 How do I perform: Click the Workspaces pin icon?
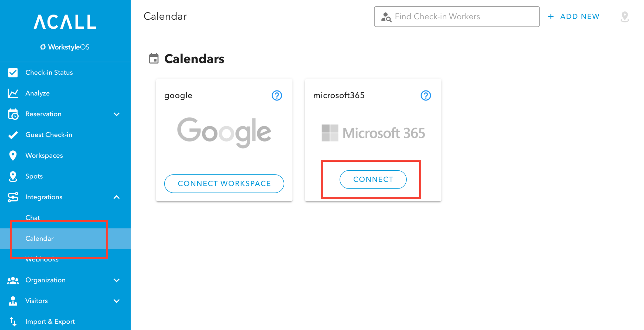(x=13, y=155)
